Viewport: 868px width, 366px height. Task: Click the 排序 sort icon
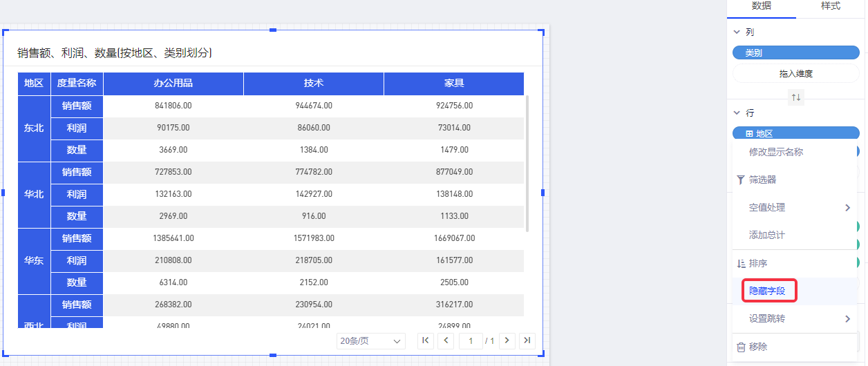tap(741, 264)
